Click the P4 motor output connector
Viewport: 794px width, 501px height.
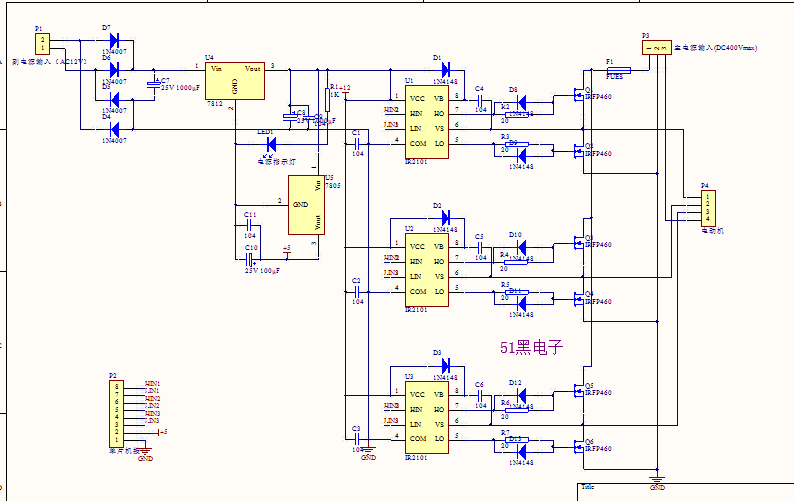click(708, 208)
